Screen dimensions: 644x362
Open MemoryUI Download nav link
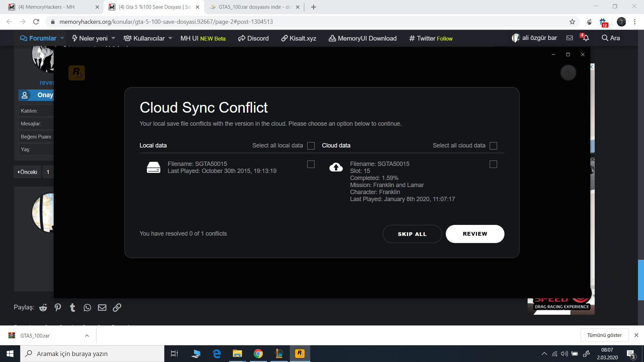point(363,38)
